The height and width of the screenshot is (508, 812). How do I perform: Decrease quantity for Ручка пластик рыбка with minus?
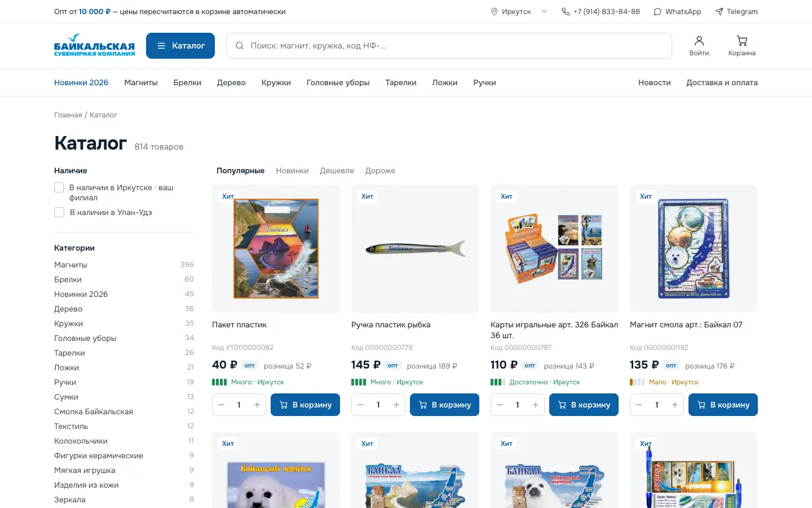[x=360, y=405]
